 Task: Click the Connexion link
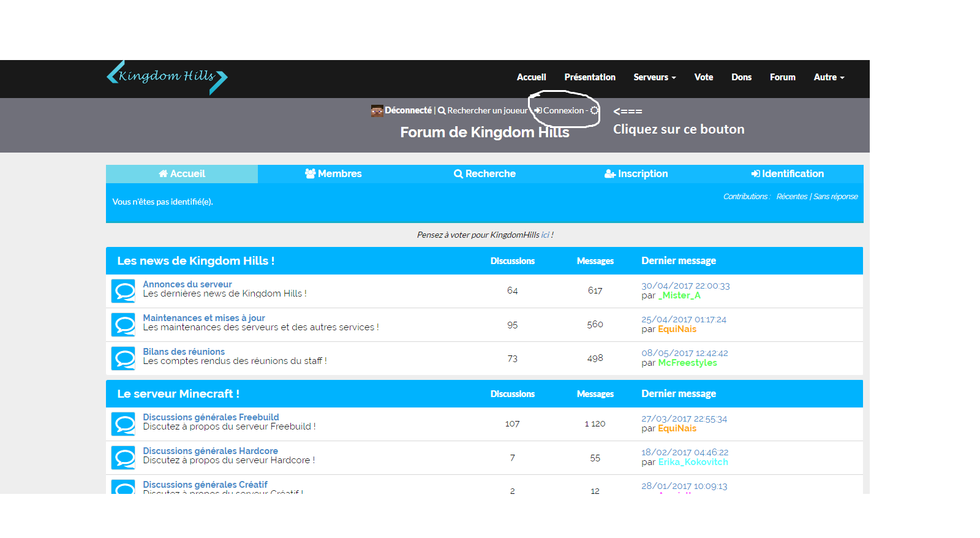tap(563, 111)
